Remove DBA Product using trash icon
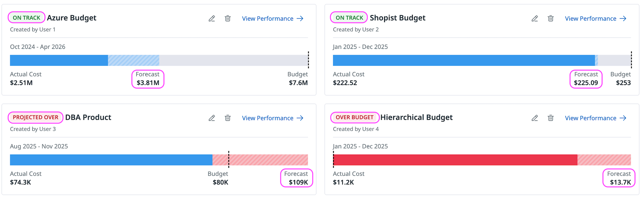The height and width of the screenshot is (197, 644). tap(228, 118)
